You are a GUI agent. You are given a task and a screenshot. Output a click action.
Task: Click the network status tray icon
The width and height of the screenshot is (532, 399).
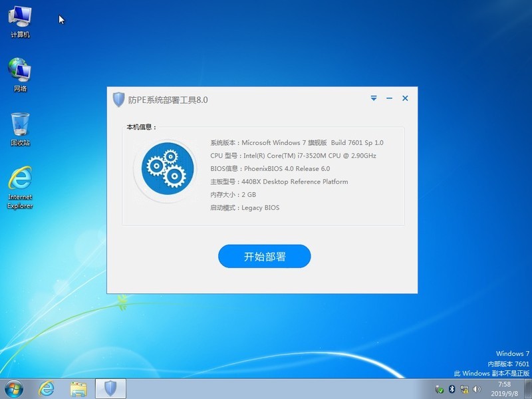pos(464,389)
